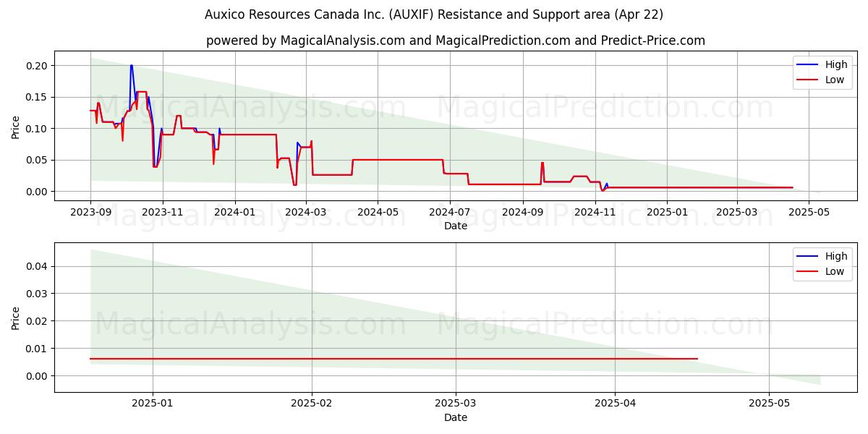The height and width of the screenshot is (434, 868).
Task: Click the 0.02 price tick on the bottom chart
Action: [38, 321]
